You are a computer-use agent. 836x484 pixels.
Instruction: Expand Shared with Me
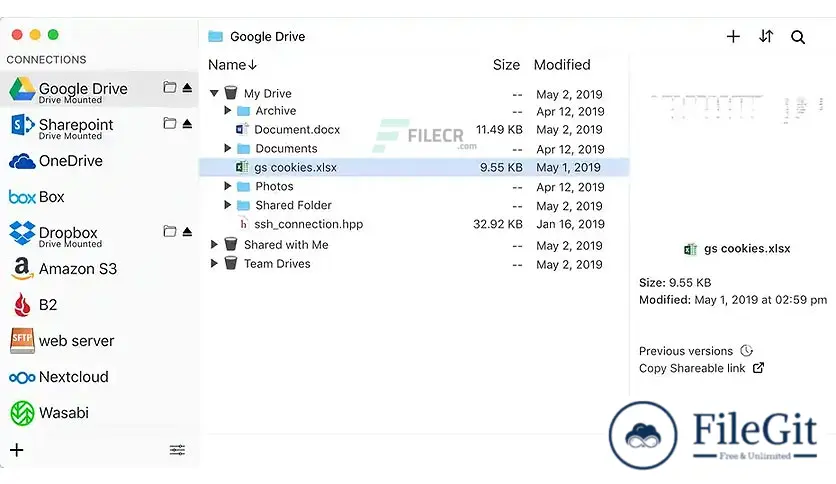click(x=214, y=245)
